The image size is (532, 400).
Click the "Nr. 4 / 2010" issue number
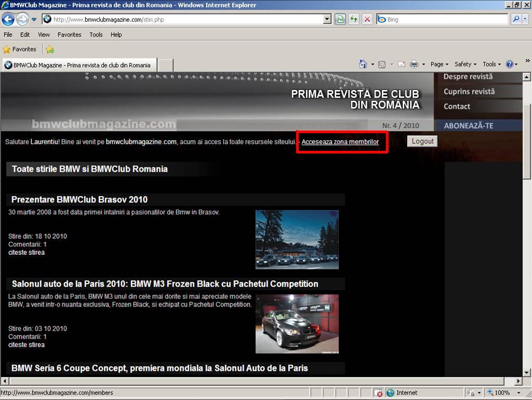(401, 126)
